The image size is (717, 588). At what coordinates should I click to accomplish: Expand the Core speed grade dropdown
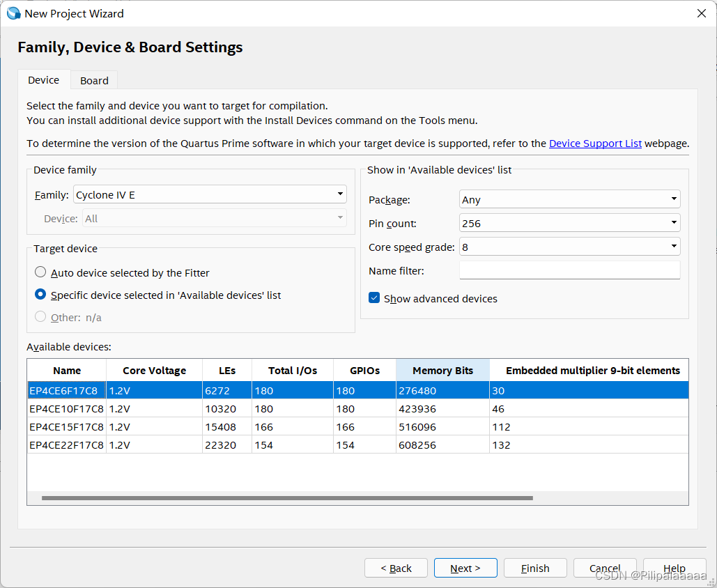click(x=569, y=247)
